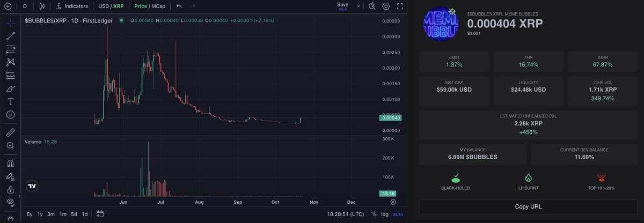The height and width of the screenshot is (223, 644).
Task: Click the 5MIN 1.37% stat card
Action: 454,62
